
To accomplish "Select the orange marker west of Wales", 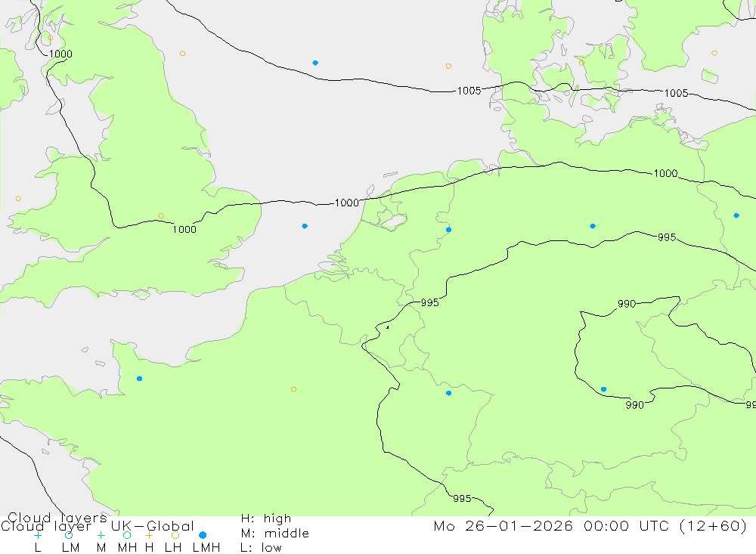I will coord(18,199).
